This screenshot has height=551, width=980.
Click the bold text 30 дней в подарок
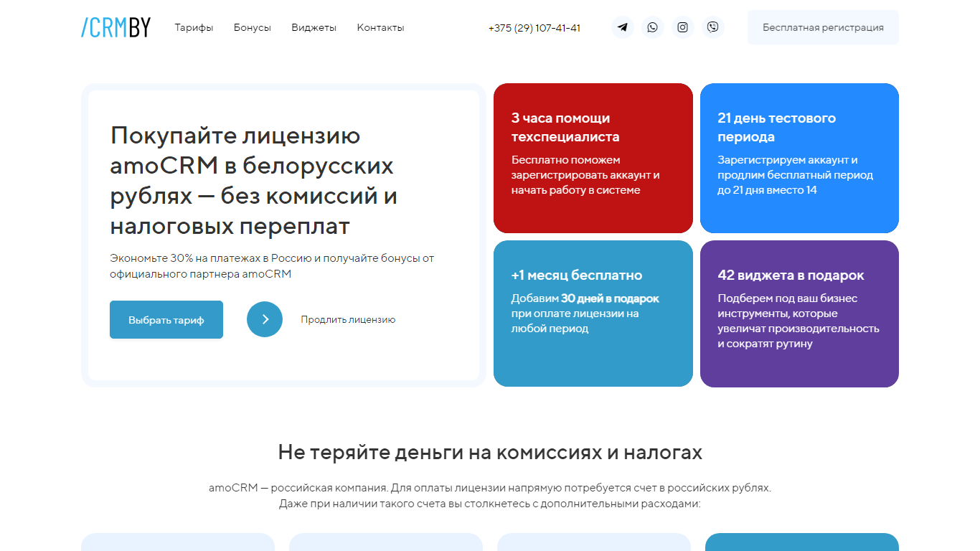[x=610, y=298]
